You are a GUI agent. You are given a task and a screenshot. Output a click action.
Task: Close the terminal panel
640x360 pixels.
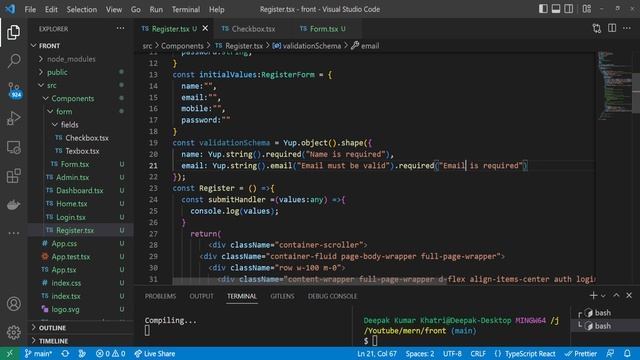pyautogui.click(x=629, y=296)
